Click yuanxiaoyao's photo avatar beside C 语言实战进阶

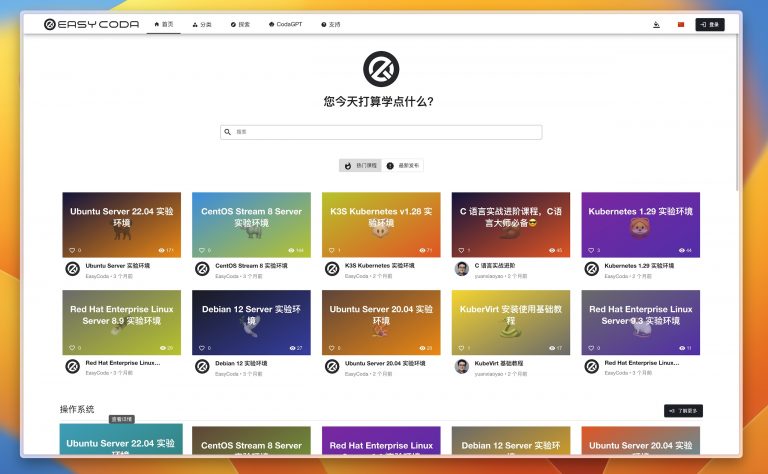click(x=462, y=269)
